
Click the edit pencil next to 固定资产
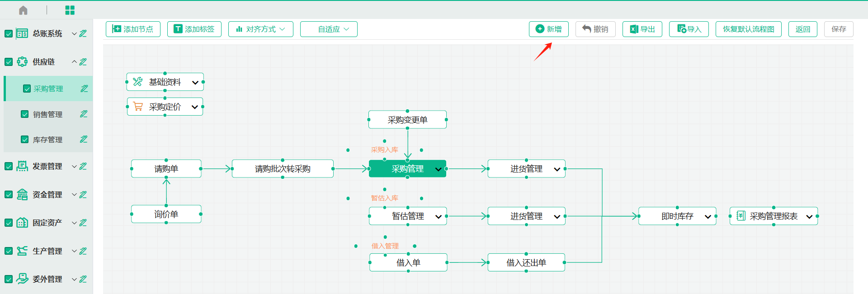point(83,223)
